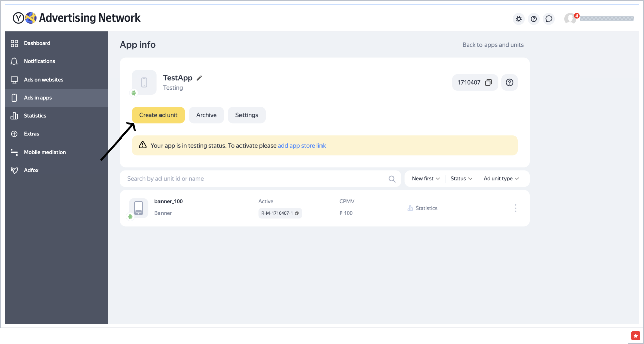Open the Ad unit type dropdown
This screenshot has height=344, width=644.
[501, 179]
